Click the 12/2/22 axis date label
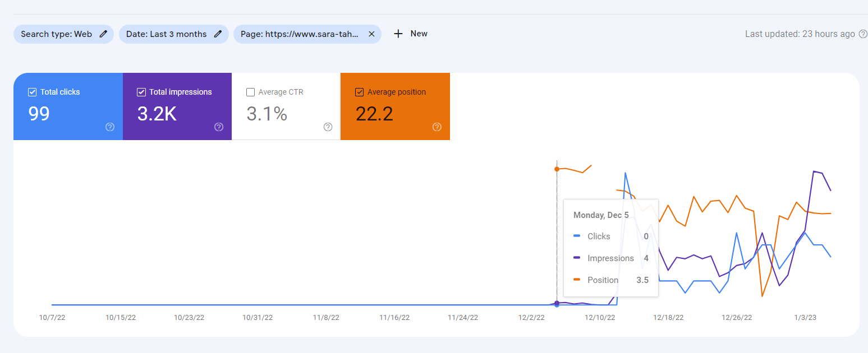This screenshot has height=353, width=868. (x=531, y=317)
